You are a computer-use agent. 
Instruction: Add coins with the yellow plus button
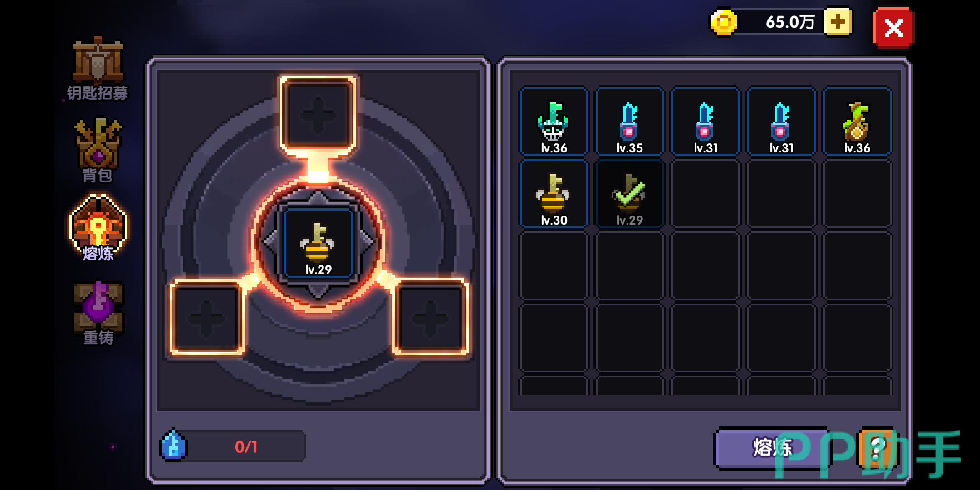point(838,21)
